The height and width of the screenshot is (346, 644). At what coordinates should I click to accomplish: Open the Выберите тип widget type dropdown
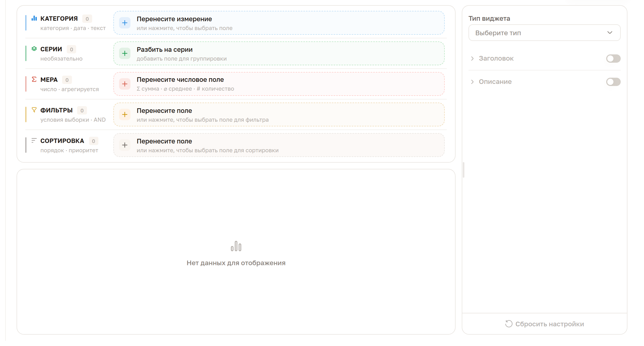tap(544, 33)
